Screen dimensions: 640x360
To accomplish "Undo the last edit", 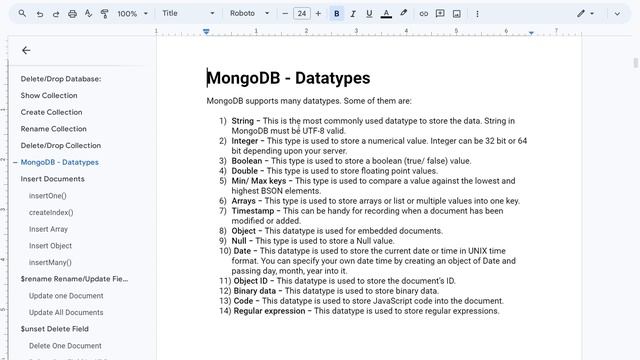I will [40, 13].
